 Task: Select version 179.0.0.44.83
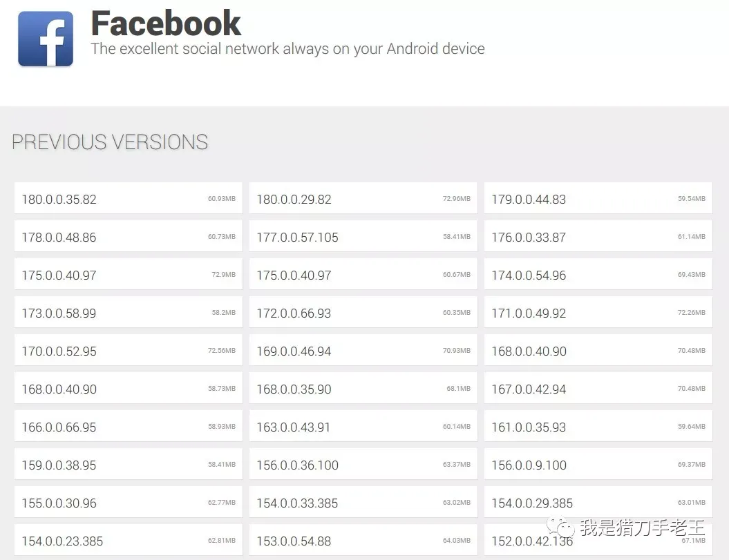tap(598, 198)
